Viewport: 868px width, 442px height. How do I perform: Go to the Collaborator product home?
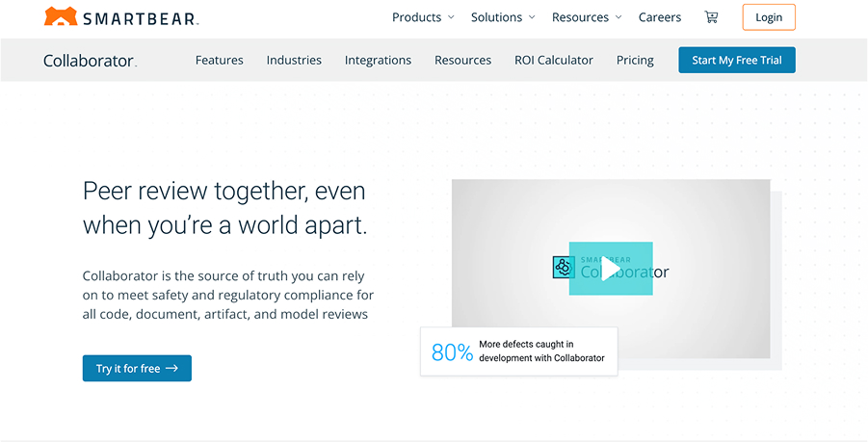coord(90,61)
